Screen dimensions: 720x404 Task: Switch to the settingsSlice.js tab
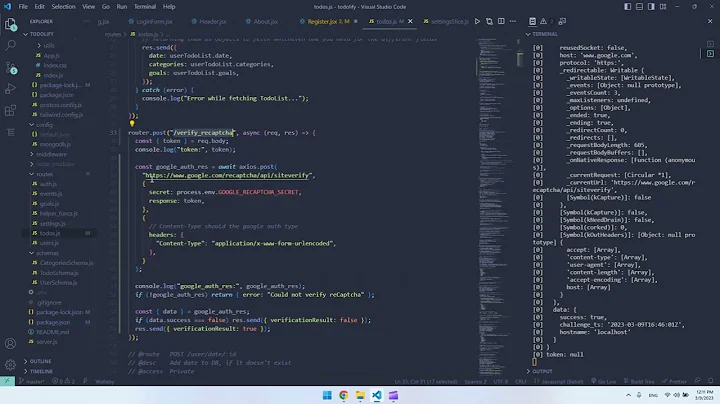pyautogui.click(x=446, y=21)
